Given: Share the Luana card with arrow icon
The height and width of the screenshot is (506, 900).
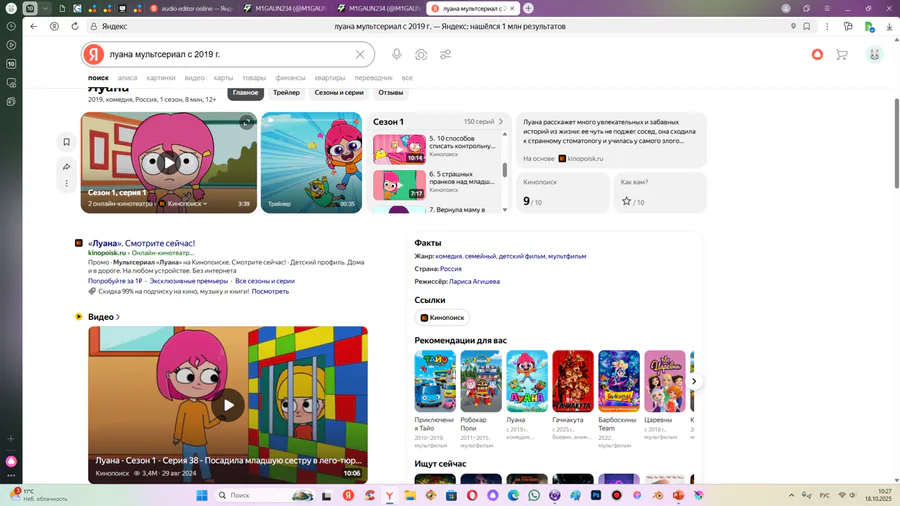Looking at the screenshot, I should tap(67, 166).
